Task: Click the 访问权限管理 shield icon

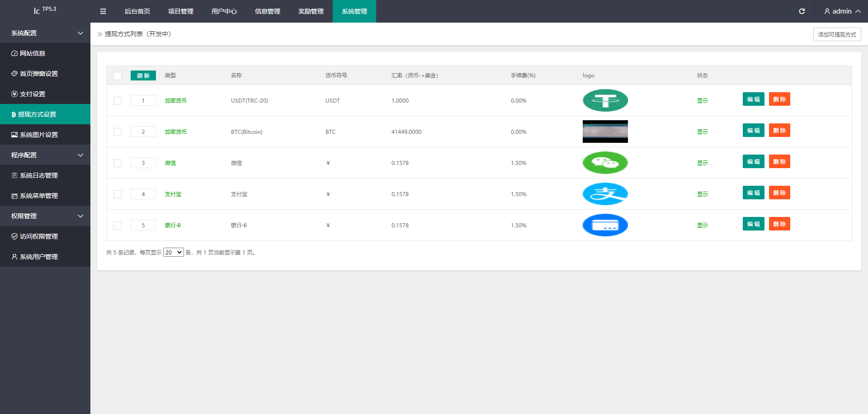Action: tap(14, 236)
